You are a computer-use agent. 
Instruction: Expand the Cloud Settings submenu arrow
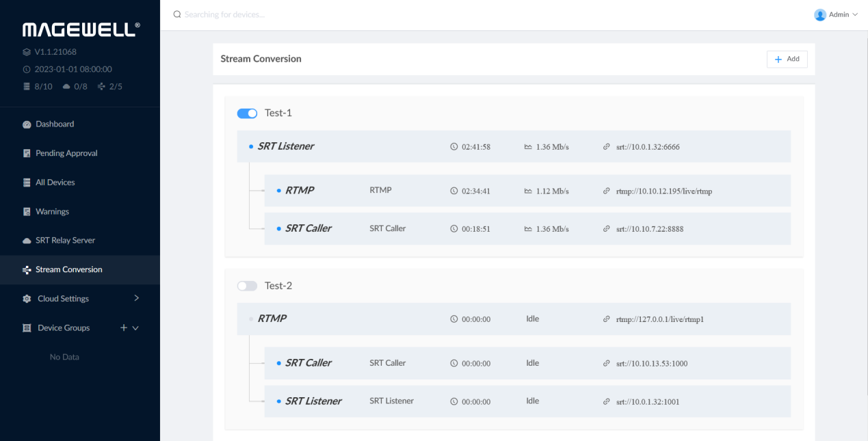pos(136,298)
